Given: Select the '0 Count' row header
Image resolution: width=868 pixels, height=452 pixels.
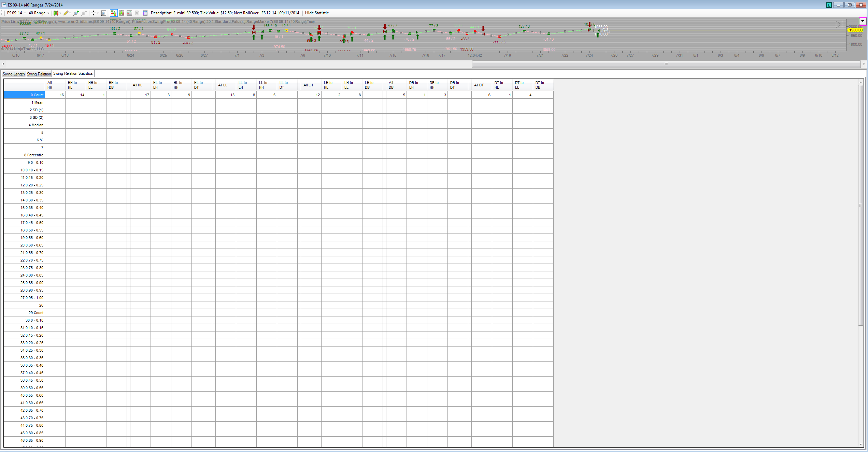Looking at the screenshot, I should tap(24, 95).
